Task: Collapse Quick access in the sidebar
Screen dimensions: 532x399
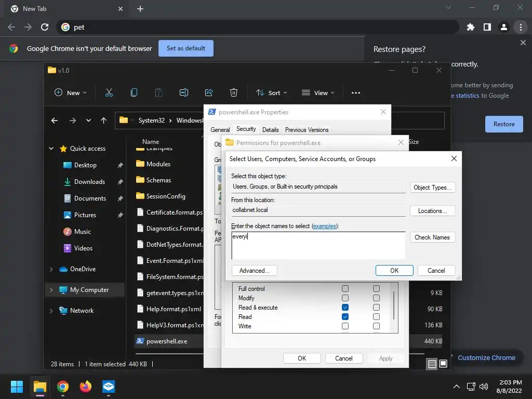Action: (x=51, y=149)
